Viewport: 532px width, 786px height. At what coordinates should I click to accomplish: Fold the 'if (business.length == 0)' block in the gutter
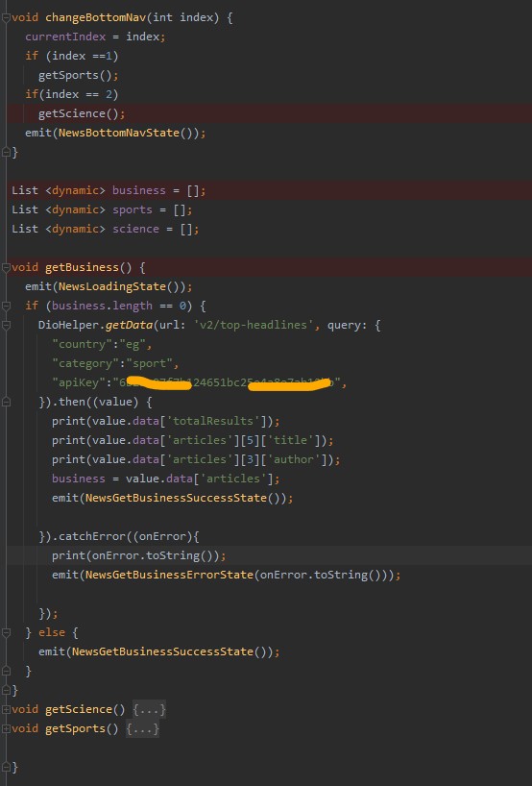(x=6, y=306)
